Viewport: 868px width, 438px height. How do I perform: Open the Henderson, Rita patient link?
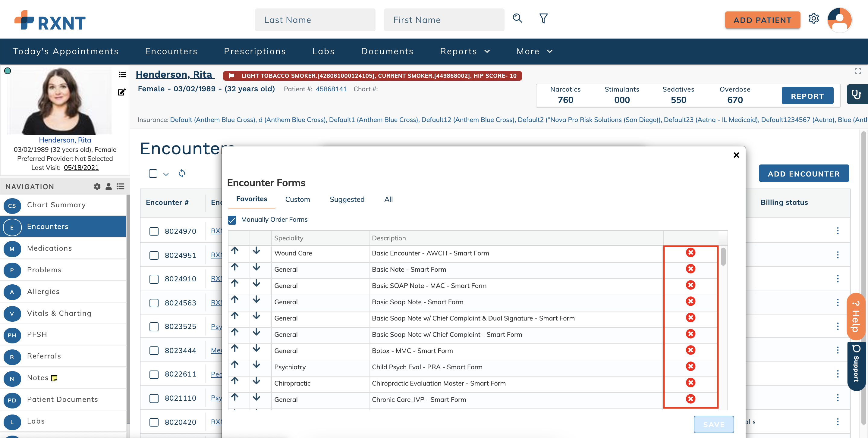(x=175, y=74)
